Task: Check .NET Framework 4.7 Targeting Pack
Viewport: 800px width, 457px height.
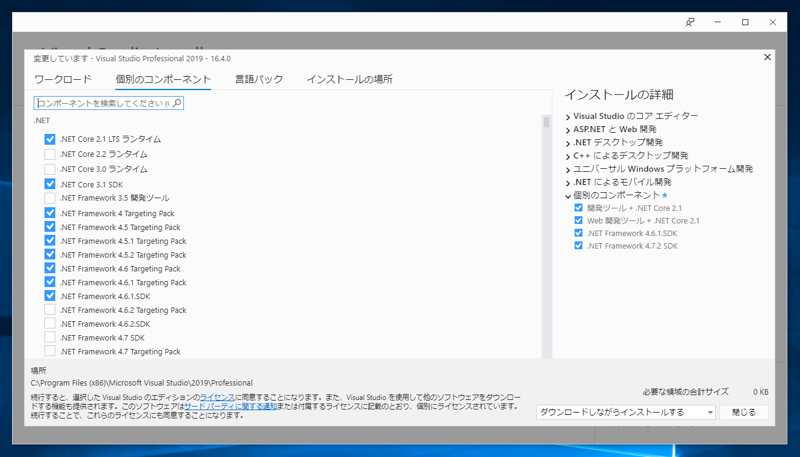Action: (49, 350)
